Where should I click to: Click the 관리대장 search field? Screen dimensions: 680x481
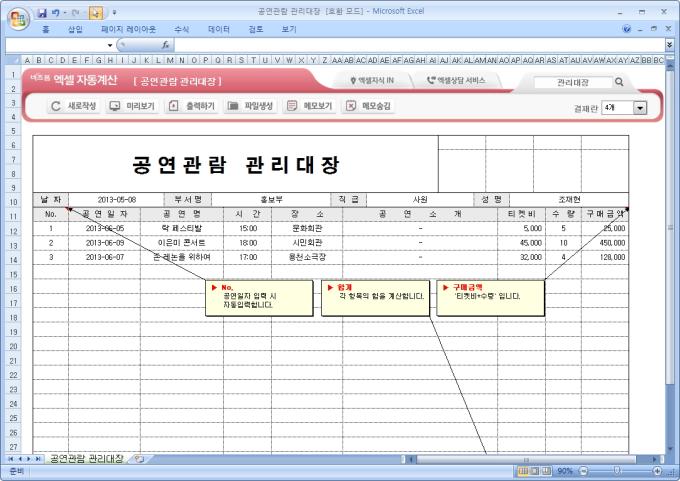pyautogui.click(x=572, y=82)
